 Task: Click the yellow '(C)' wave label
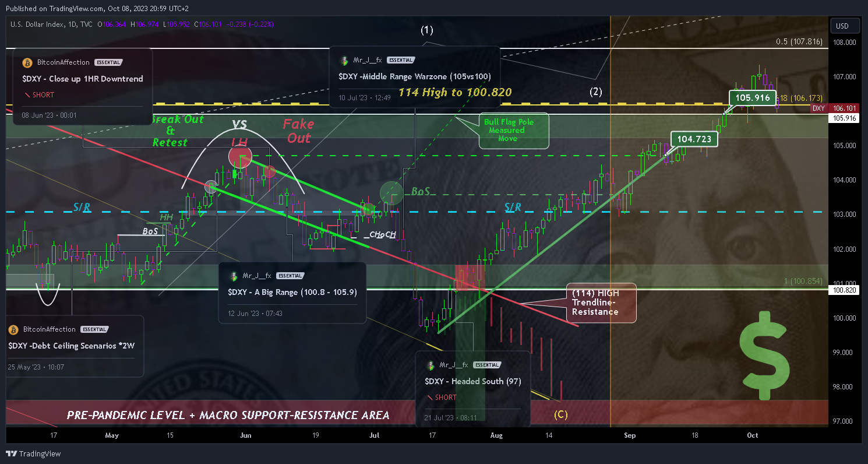[x=561, y=415]
